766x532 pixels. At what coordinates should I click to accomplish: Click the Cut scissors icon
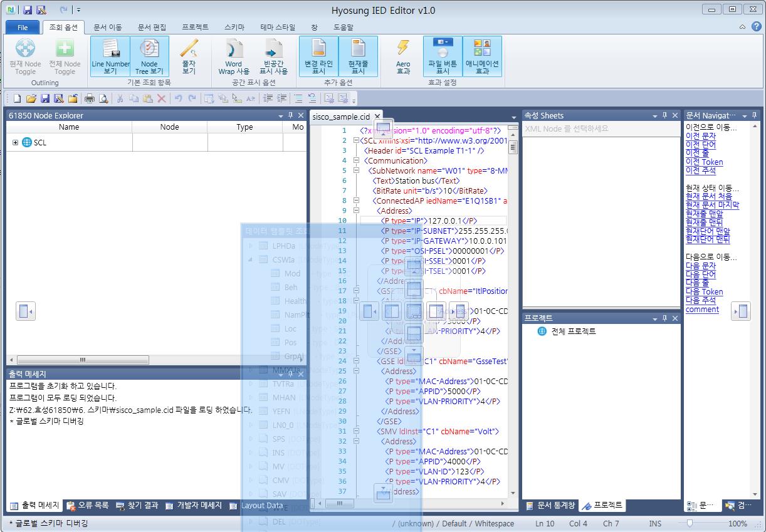click(x=120, y=98)
